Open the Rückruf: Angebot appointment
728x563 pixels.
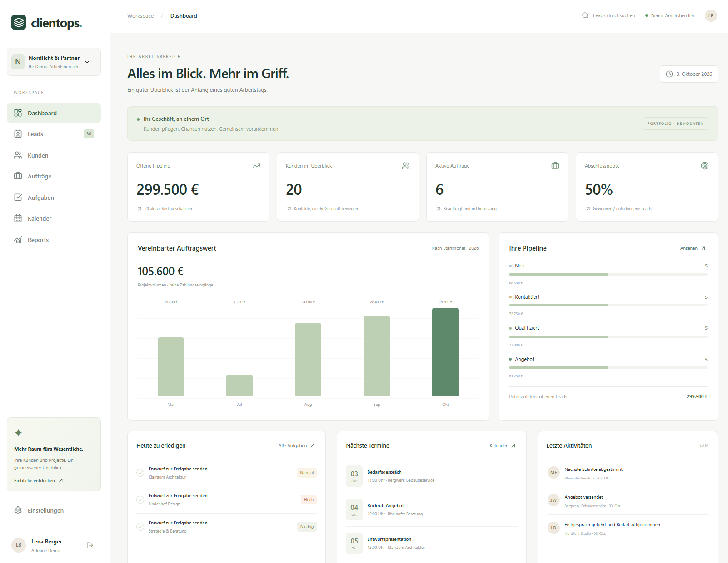(432, 509)
